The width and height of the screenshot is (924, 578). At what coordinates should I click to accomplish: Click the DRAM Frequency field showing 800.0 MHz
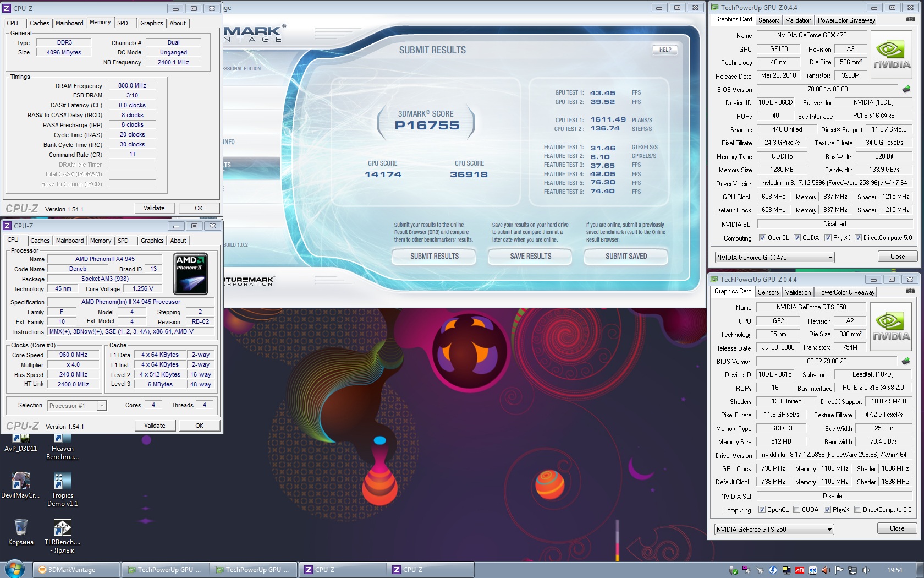pyautogui.click(x=132, y=86)
